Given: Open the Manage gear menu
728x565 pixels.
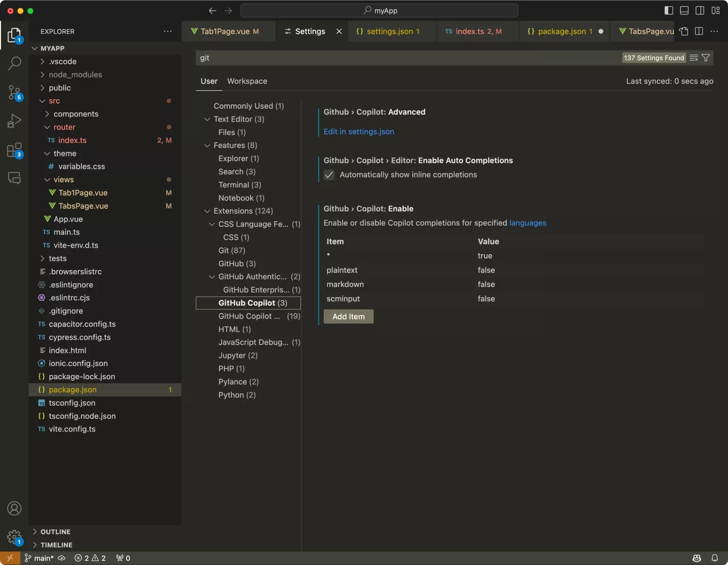Looking at the screenshot, I should coord(14,537).
